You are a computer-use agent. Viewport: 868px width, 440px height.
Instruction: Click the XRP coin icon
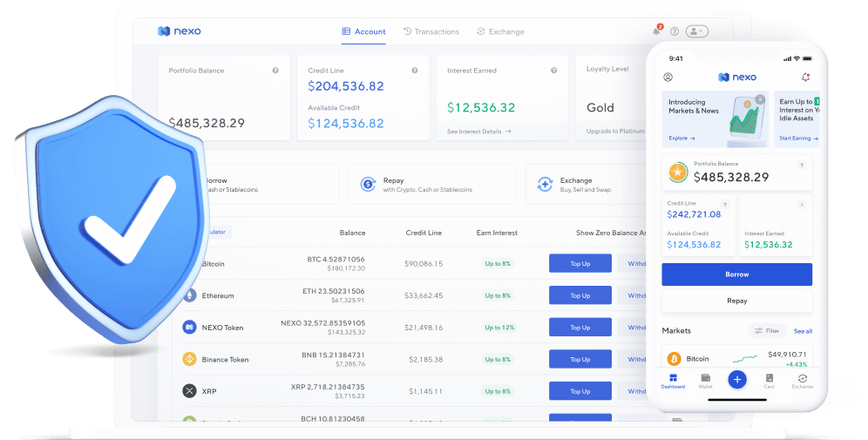click(x=189, y=391)
